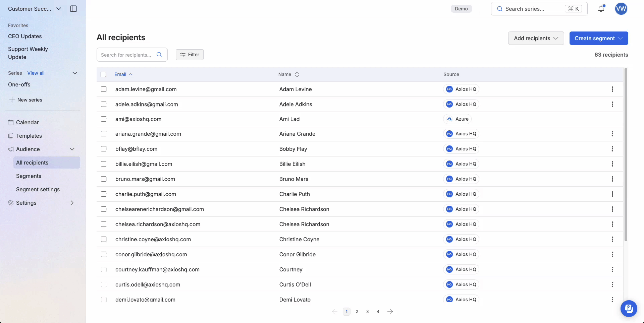Check the box for ami@axioshq.com
This screenshot has height=323, width=644.
pyautogui.click(x=104, y=119)
